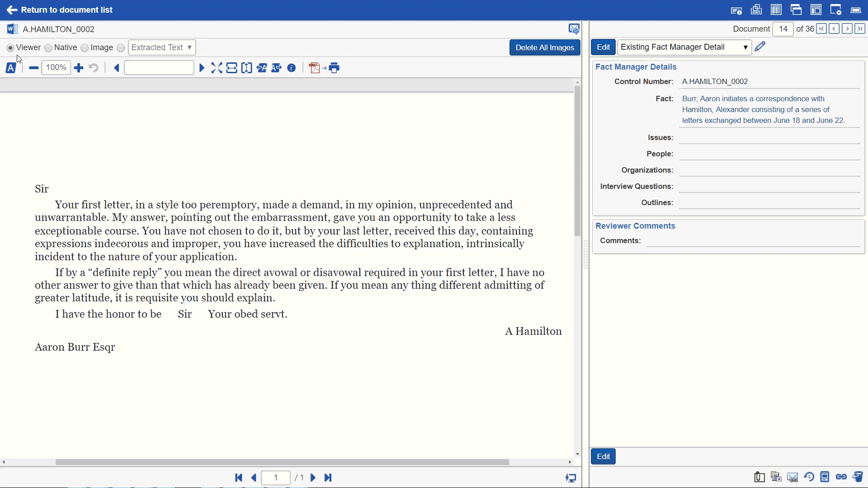Image resolution: width=868 pixels, height=488 pixels.
Task: Open the document info icon
Action: coord(292,68)
